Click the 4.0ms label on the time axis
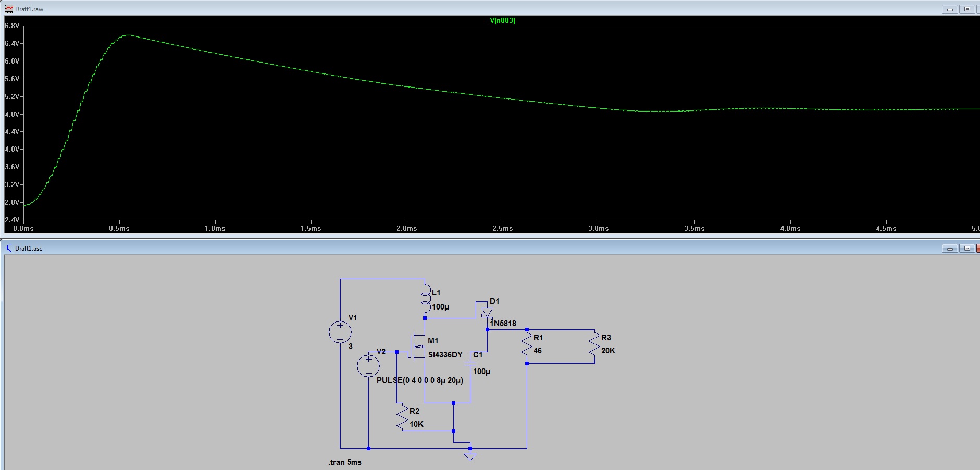The height and width of the screenshot is (470, 980). (790, 229)
